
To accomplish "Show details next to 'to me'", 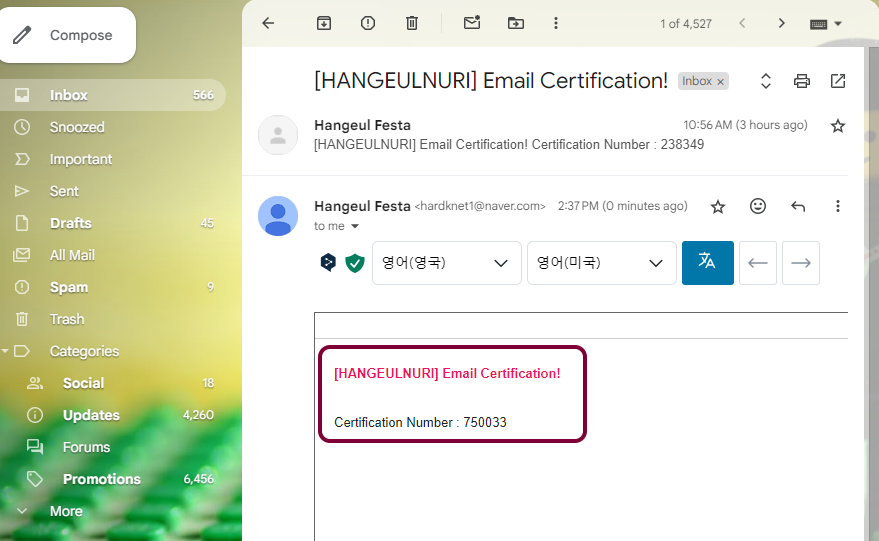I will (355, 226).
